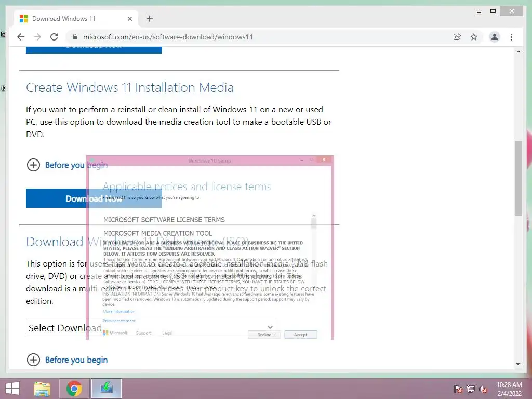Close the Download Windows 11 tab
This screenshot has width=532, height=399.
(129, 19)
